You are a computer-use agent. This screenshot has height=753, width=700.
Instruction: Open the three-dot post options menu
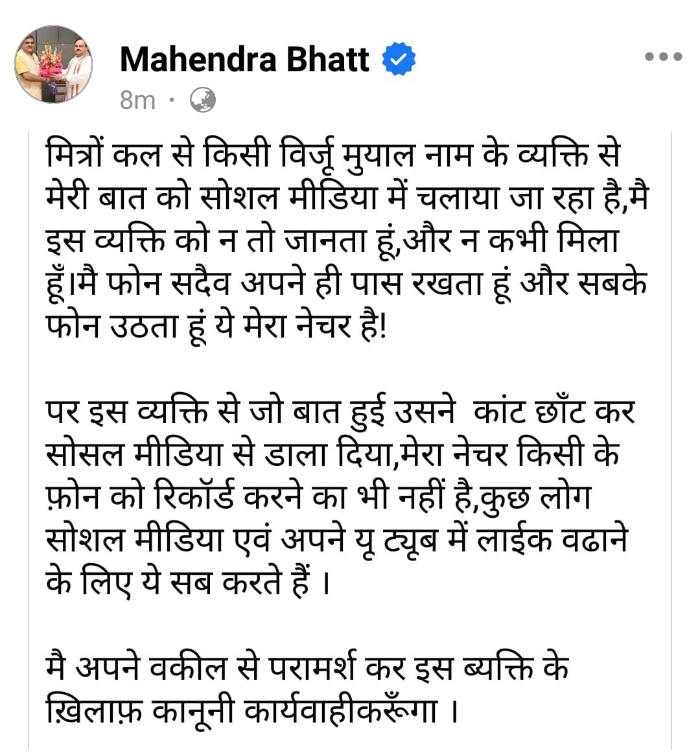click(x=664, y=57)
